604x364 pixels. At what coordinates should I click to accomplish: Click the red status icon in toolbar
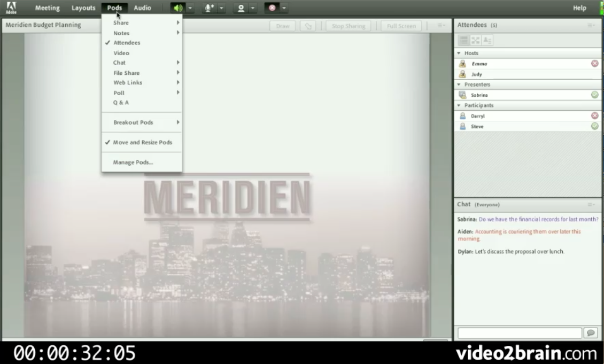pos(272,7)
